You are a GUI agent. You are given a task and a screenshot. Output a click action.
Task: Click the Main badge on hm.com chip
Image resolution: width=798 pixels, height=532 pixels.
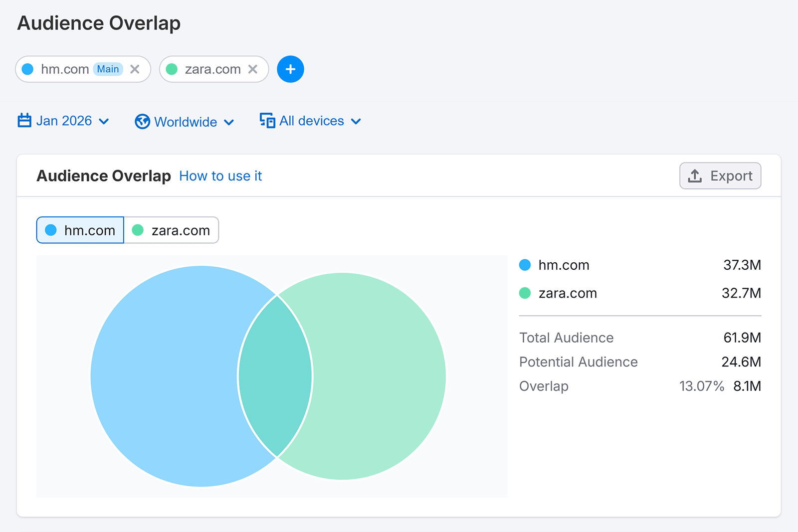tap(108, 69)
